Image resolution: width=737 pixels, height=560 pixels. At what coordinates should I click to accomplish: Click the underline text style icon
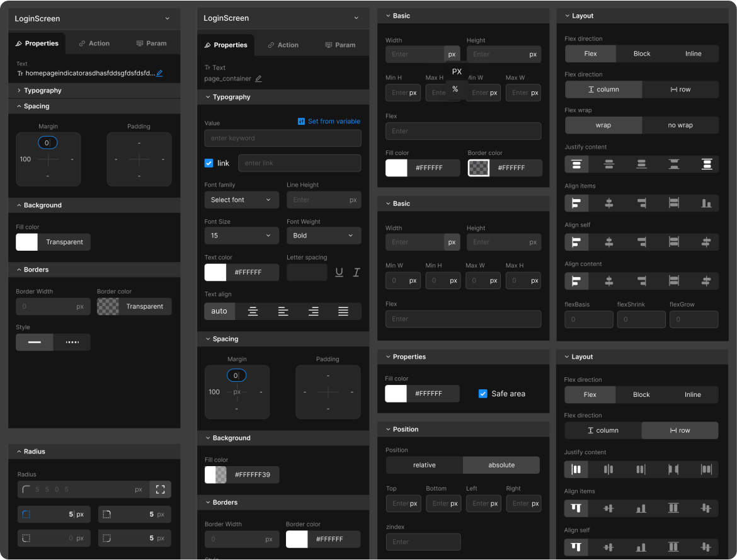coord(340,272)
